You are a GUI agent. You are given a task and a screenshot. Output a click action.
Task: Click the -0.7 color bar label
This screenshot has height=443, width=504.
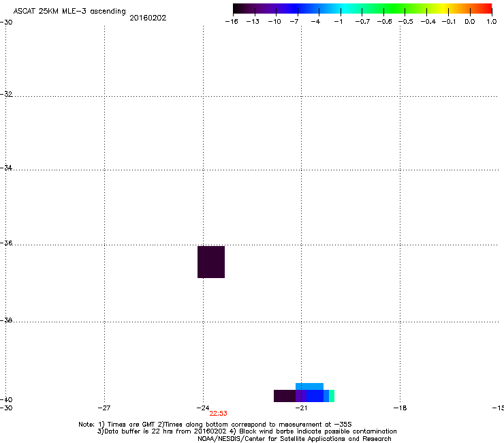coord(362,22)
